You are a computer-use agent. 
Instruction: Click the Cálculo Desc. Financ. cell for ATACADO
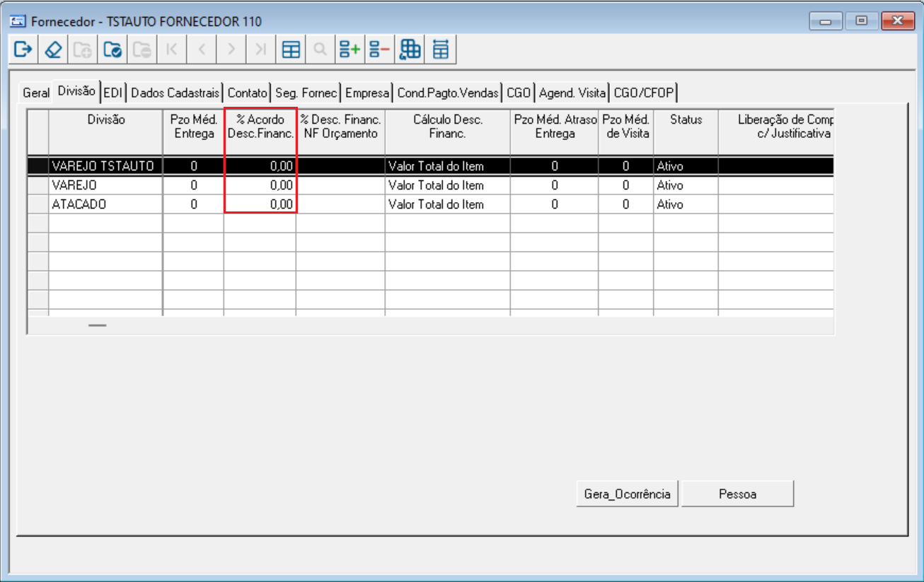(x=448, y=204)
